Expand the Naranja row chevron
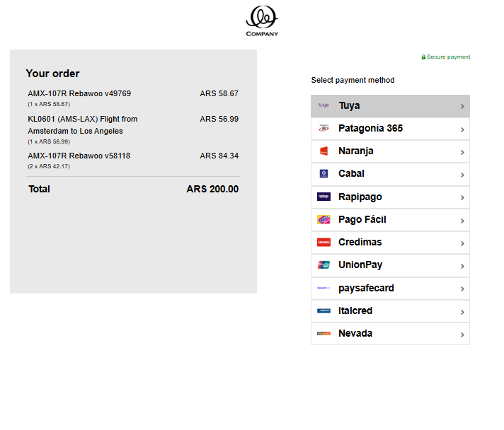504x430 pixels. point(462,152)
